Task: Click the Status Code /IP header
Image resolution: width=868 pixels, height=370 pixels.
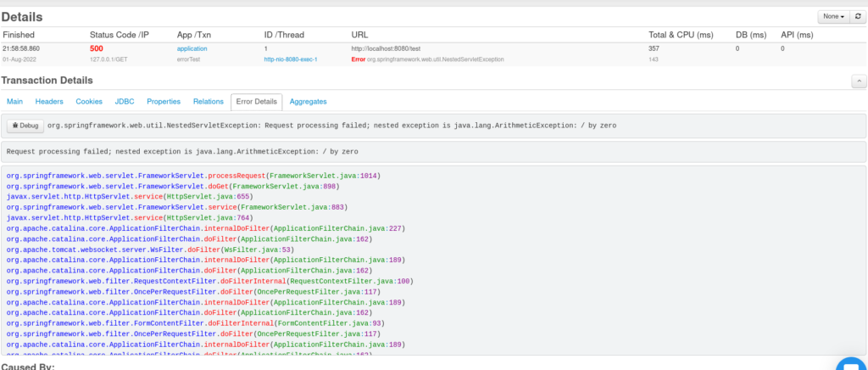Action: [x=119, y=35]
